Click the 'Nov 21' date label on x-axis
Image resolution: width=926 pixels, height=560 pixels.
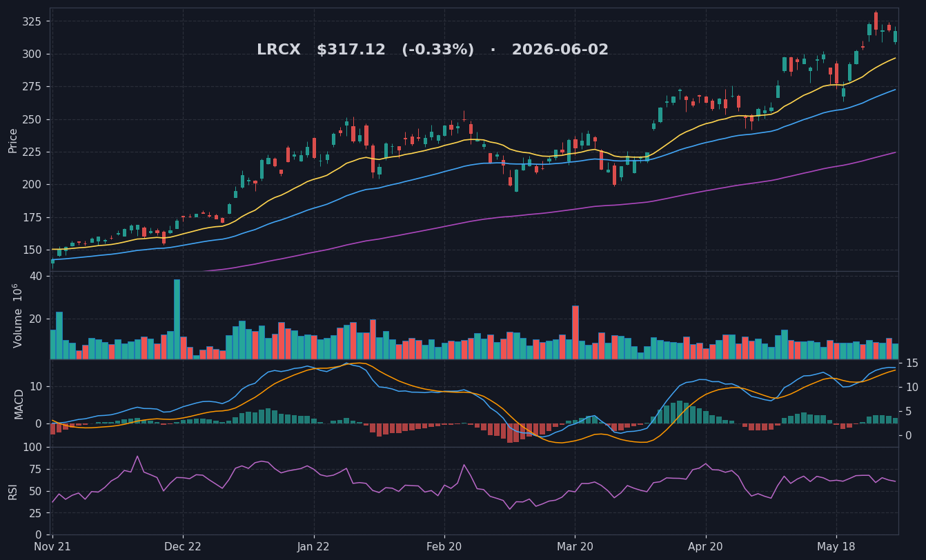tap(52, 547)
